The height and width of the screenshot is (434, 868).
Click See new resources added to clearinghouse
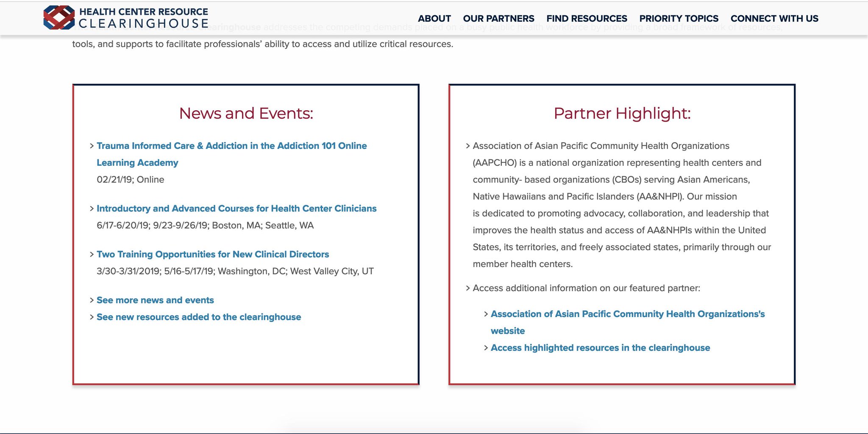tap(199, 317)
